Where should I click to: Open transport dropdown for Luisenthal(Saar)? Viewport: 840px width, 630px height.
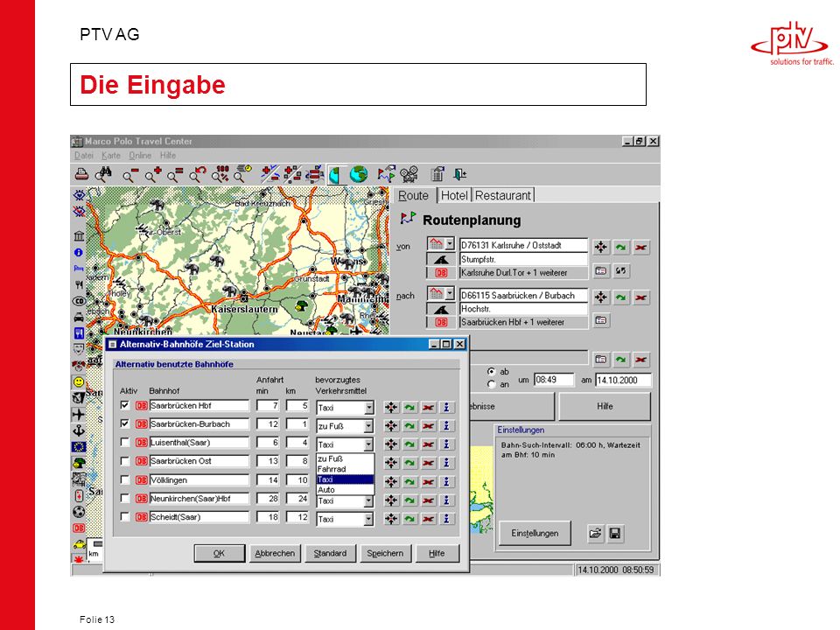[369, 444]
